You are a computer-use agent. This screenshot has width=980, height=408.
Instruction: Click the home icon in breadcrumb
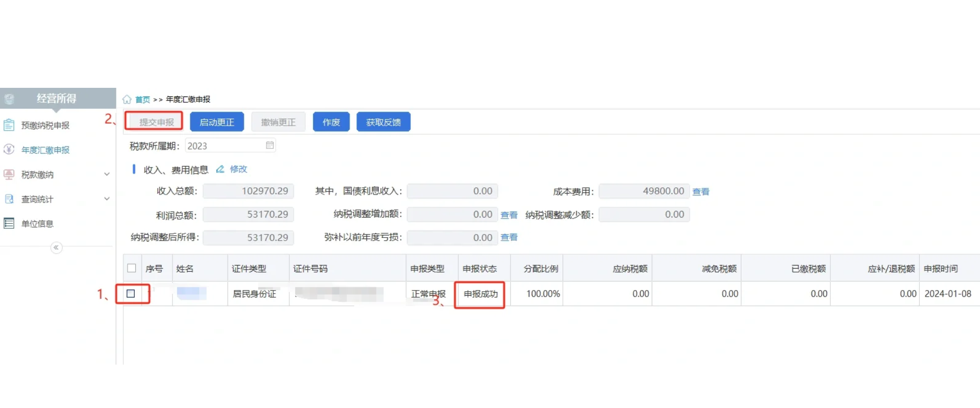(x=127, y=100)
